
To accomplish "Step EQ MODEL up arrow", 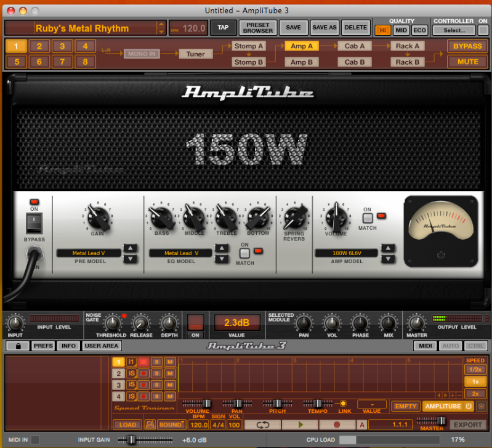I will 222,248.
